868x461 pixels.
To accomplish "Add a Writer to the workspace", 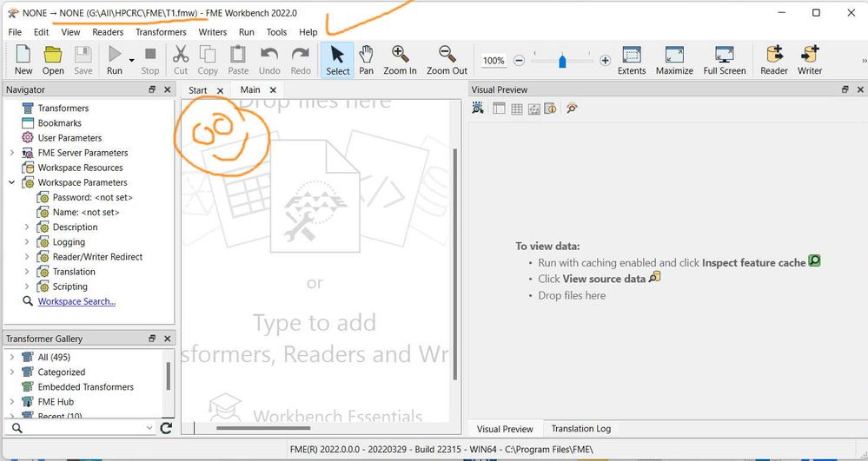I will tap(809, 60).
